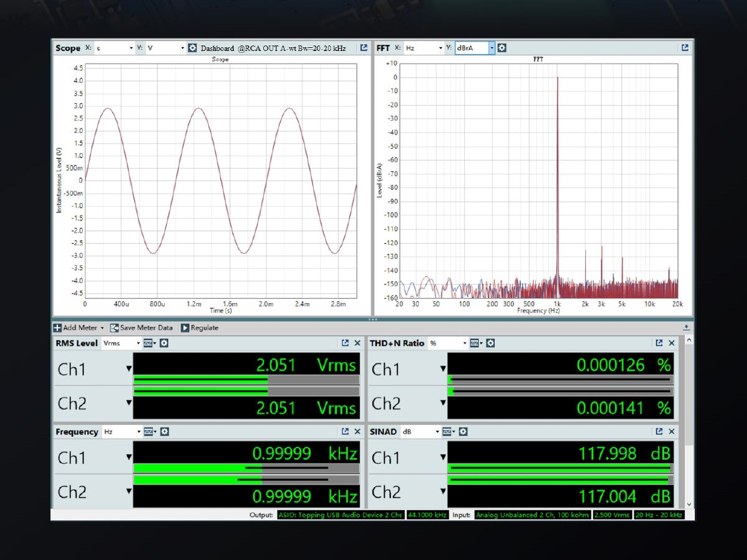Open the SINAD dB unit dropdown

tap(437, 432)
